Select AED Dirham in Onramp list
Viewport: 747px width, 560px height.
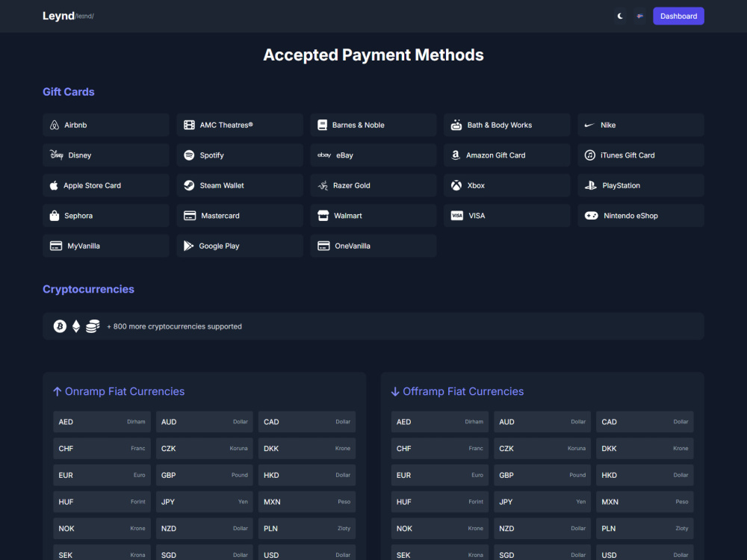[102, 422]
